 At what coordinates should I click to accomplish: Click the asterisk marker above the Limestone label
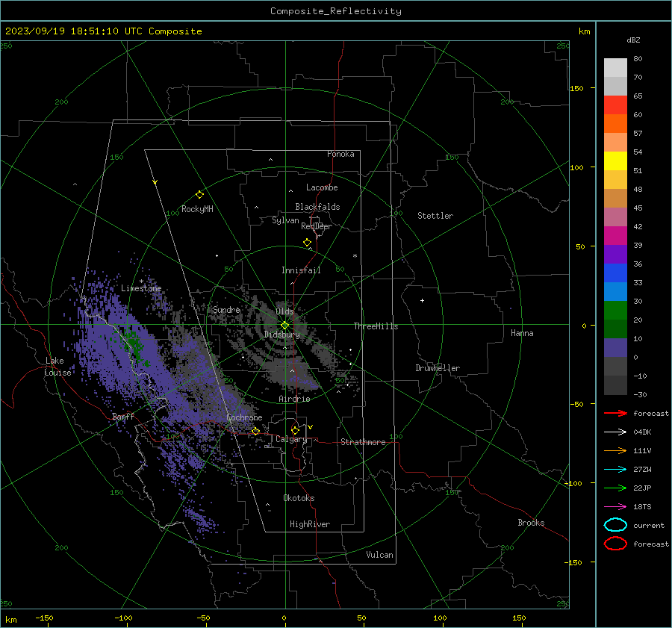[x=141, y=282]
